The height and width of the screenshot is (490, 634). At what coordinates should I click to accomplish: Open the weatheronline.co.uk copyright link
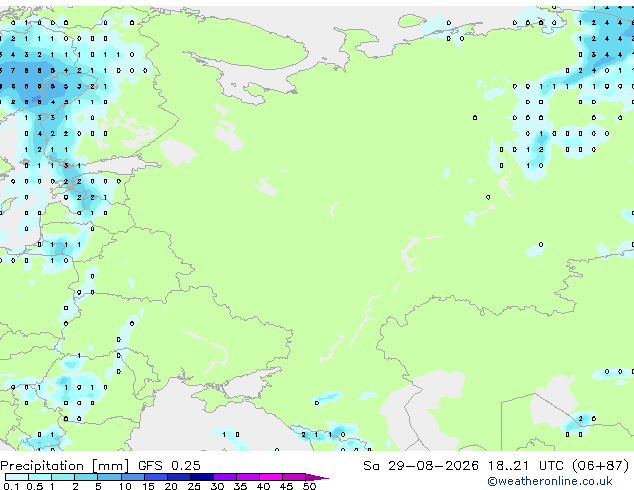550,481
